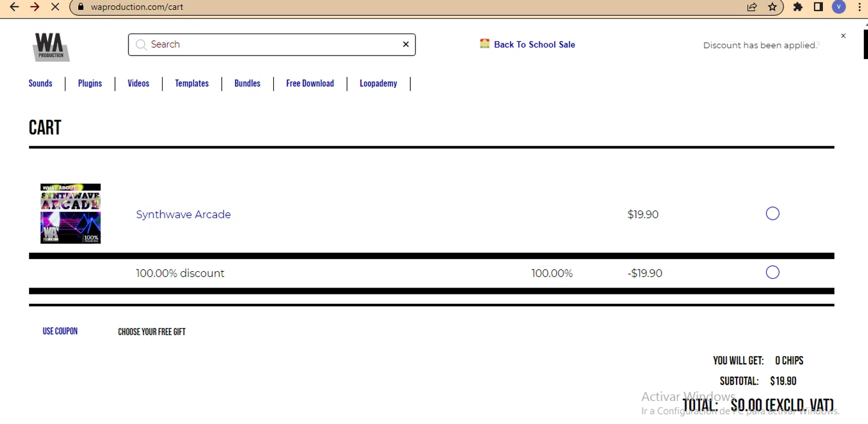The width and height of the screenshot is (868, 424).
Task: Open the user profile avatar
Action: pos(838,7)
